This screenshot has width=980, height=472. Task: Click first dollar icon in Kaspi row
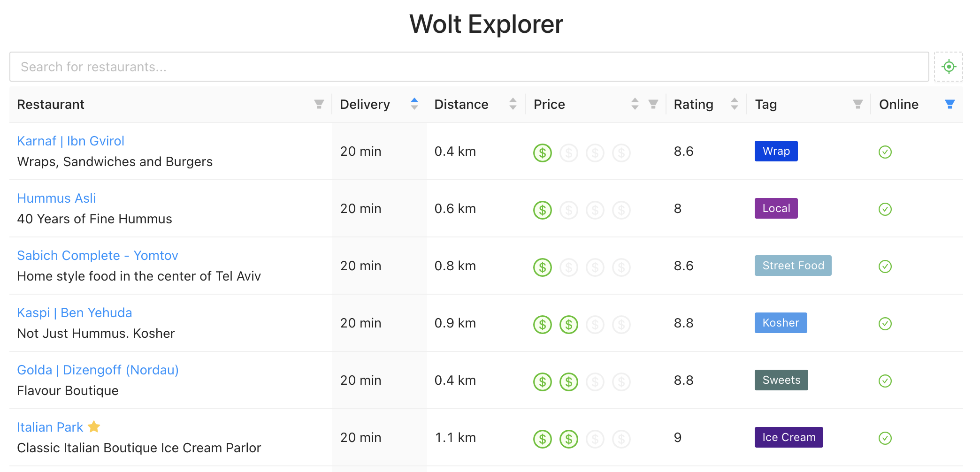coord(543,325)
